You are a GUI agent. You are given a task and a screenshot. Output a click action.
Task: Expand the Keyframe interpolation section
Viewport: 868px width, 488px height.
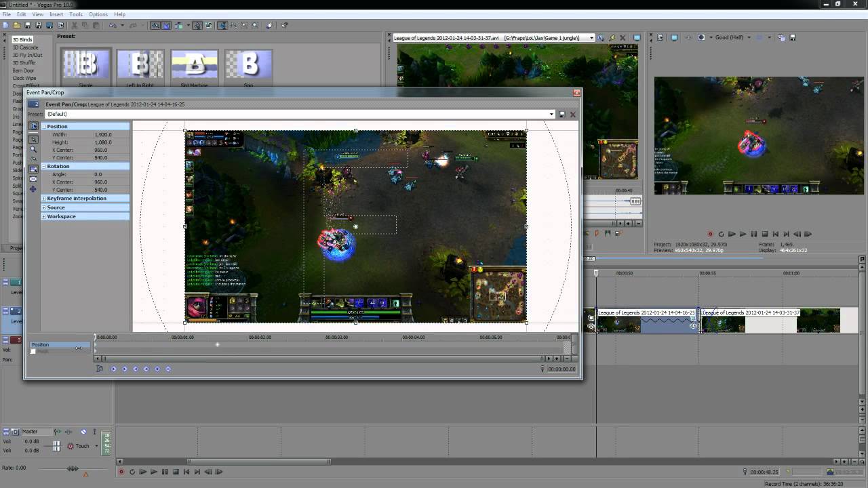click(x=44, y=199)
